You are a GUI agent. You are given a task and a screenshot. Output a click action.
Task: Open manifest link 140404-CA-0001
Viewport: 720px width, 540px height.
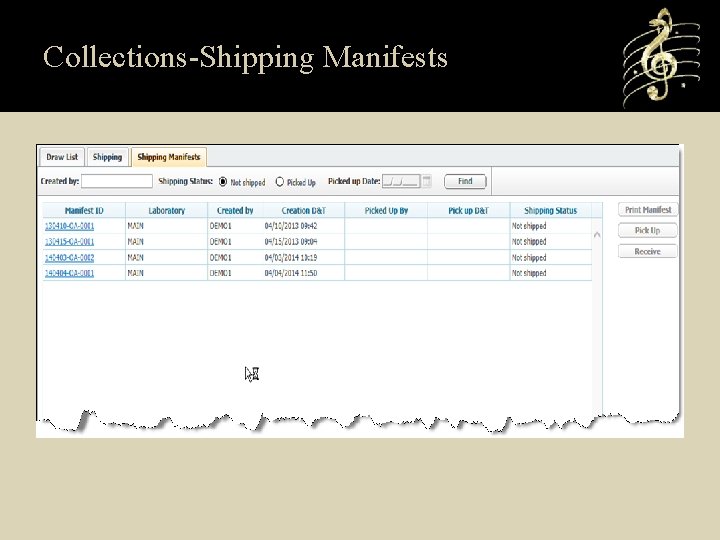69,273
